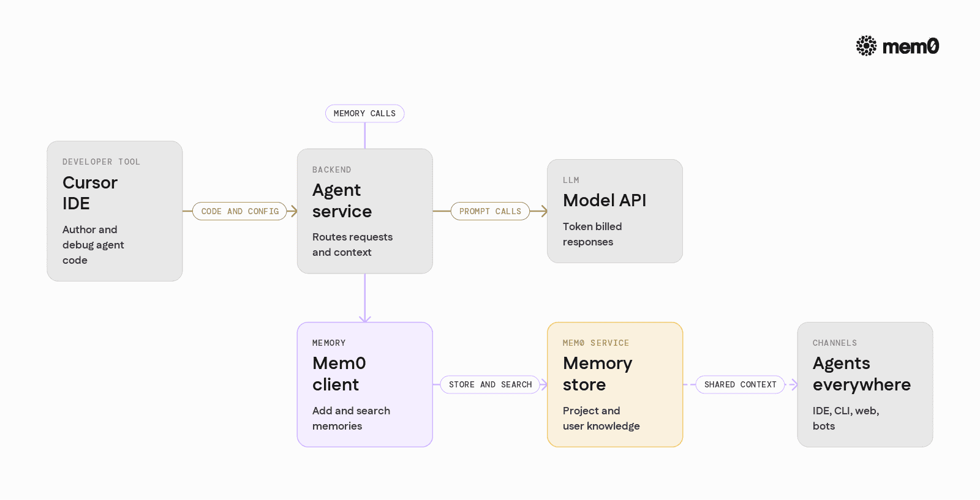Click the Agents everywhere card title
The image size is (980, 500).
[x=862, y=374]
